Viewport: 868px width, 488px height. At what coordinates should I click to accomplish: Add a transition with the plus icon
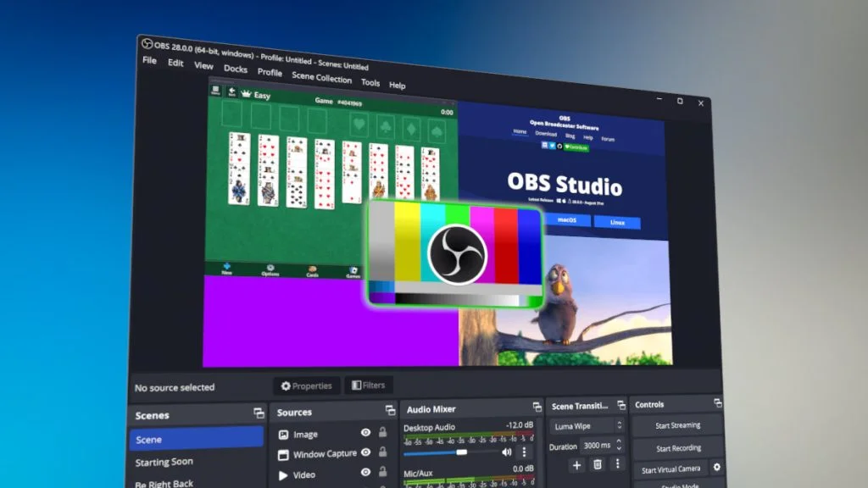coord(576,465)
